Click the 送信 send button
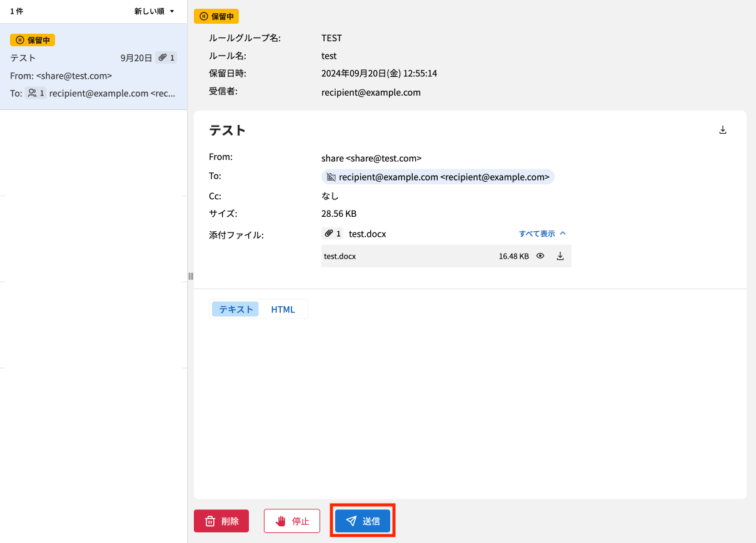This screenshot has height=543, width=756. coord(363,521)
